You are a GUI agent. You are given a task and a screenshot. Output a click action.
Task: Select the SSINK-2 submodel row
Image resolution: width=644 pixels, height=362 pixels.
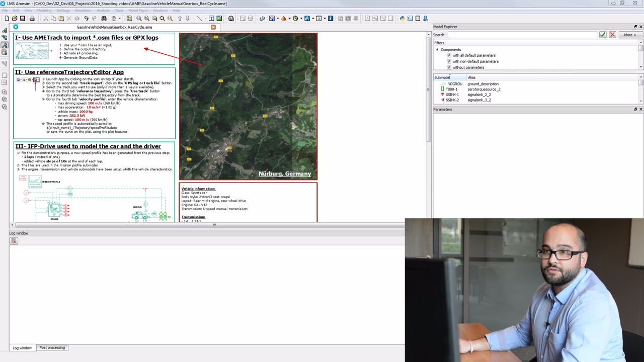coord(452,100)
